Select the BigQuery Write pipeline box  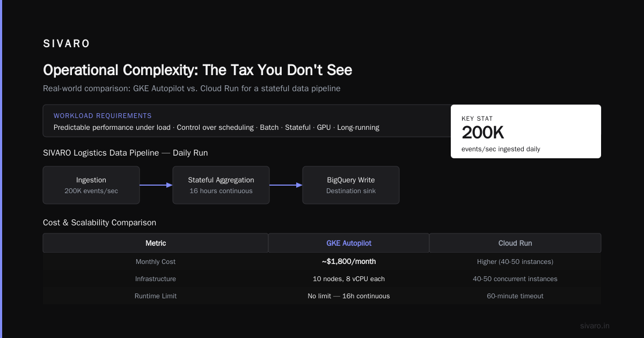pos(351,185)
